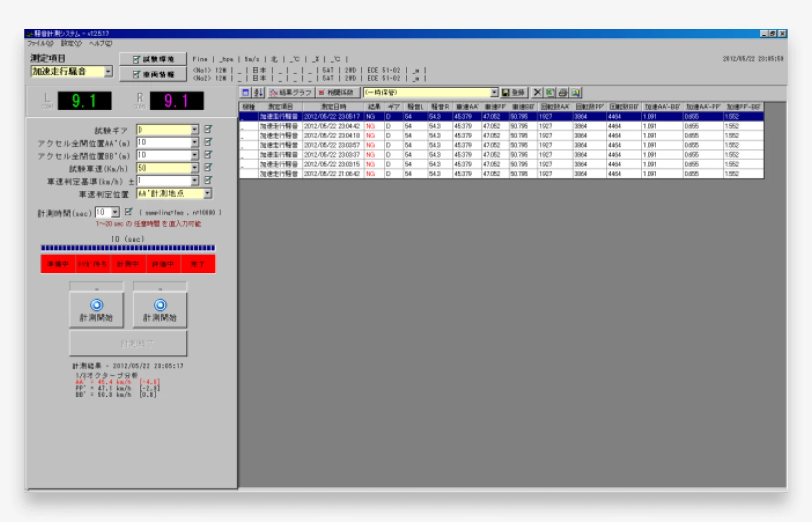This screenshot has width=812, height=522.
Task: Click the 登録 save button with floppy icon
Action: [x=513, y=93]
